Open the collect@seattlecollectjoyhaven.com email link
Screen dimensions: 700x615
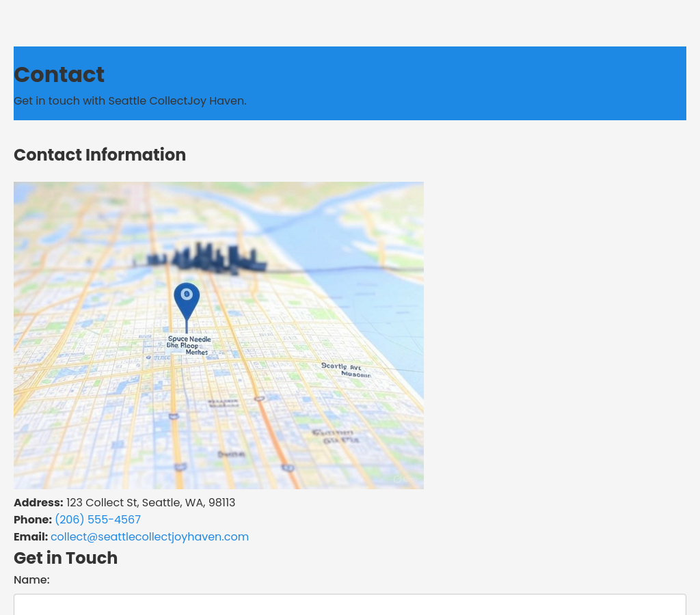150,537
